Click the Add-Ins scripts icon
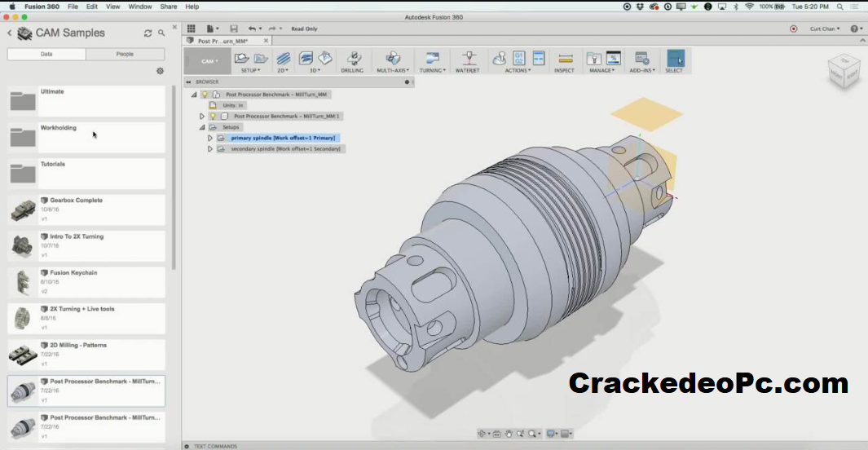Image resolution: width=868 pixels, height=450 pixels. (641, 58)
